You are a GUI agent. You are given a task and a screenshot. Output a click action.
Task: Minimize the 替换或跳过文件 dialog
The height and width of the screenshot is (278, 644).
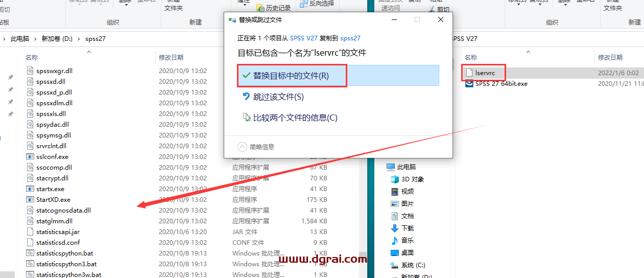tap(394, 19)
